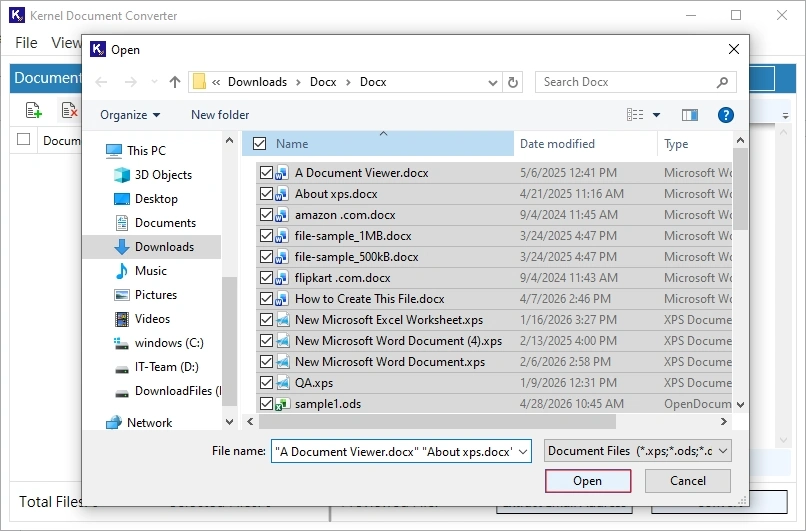Viewport: 806px width, 531px height.
Task: Uncheck amazon .com.docx checkbox
Action: point(266,215)
